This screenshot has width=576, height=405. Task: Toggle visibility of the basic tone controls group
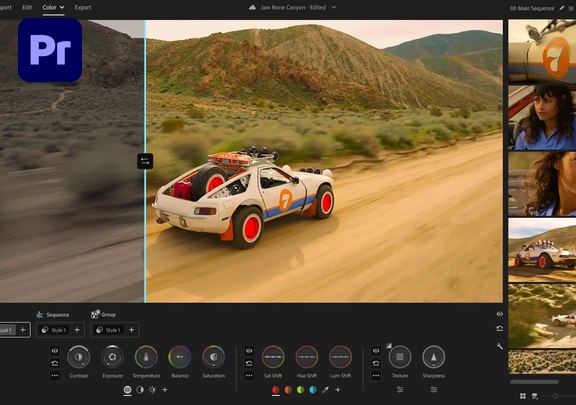tap(55, 351)
